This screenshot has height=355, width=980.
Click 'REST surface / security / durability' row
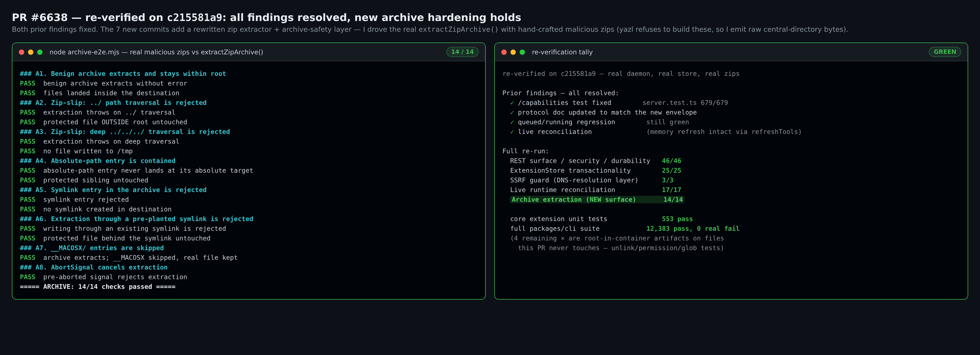580,161
